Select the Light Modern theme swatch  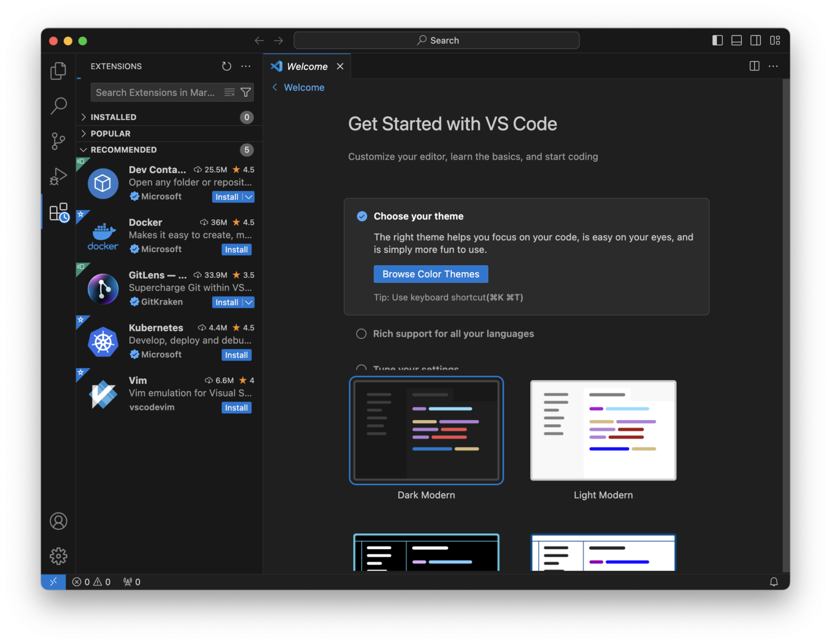tap(603, 430)
